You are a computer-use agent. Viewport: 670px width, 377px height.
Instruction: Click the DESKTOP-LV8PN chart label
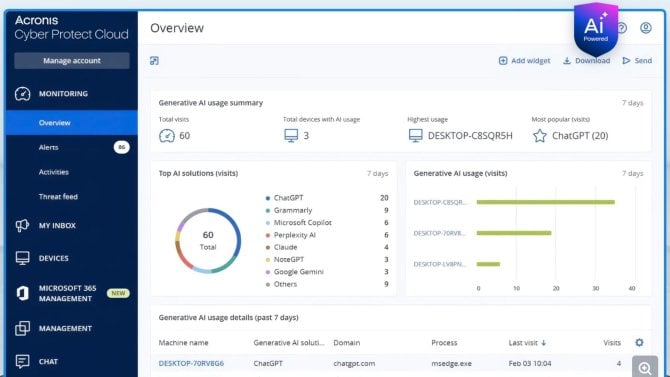440,264
